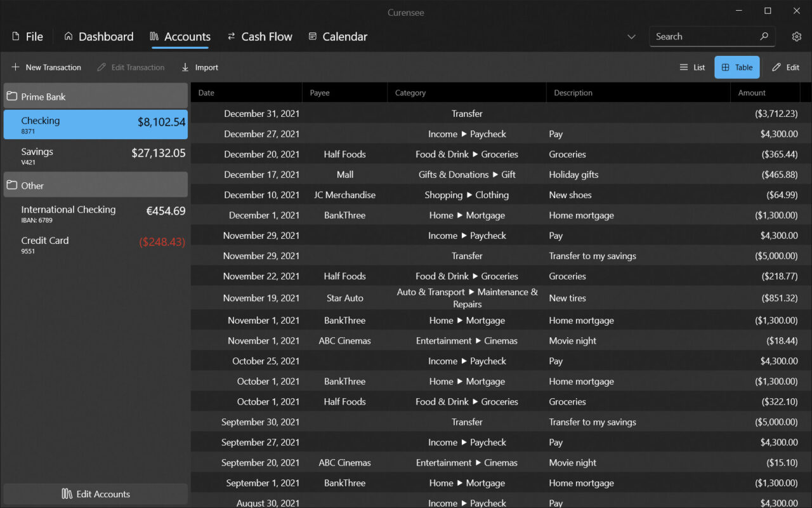812x508 pixels.
Task: Sort by the Category column header
Action: tap(466, 93)
